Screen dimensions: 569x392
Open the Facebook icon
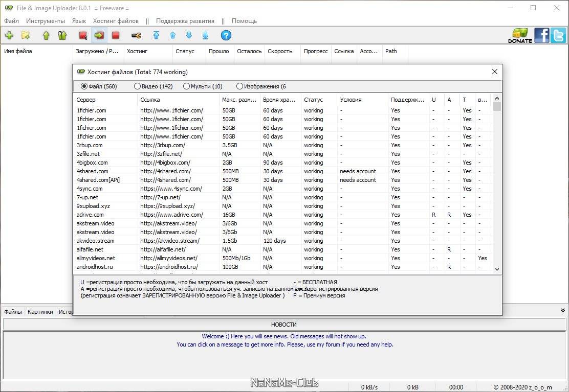click(541, 35)
